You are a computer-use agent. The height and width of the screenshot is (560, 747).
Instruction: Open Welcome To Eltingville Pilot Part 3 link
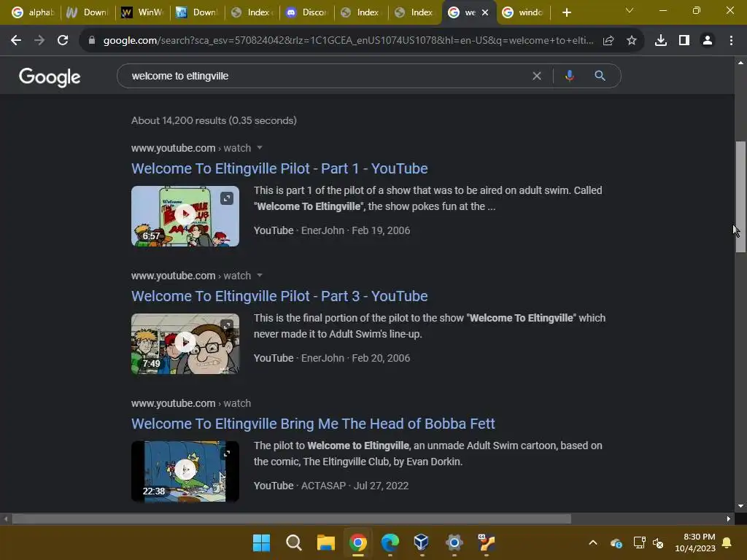[x=279, y=296]
